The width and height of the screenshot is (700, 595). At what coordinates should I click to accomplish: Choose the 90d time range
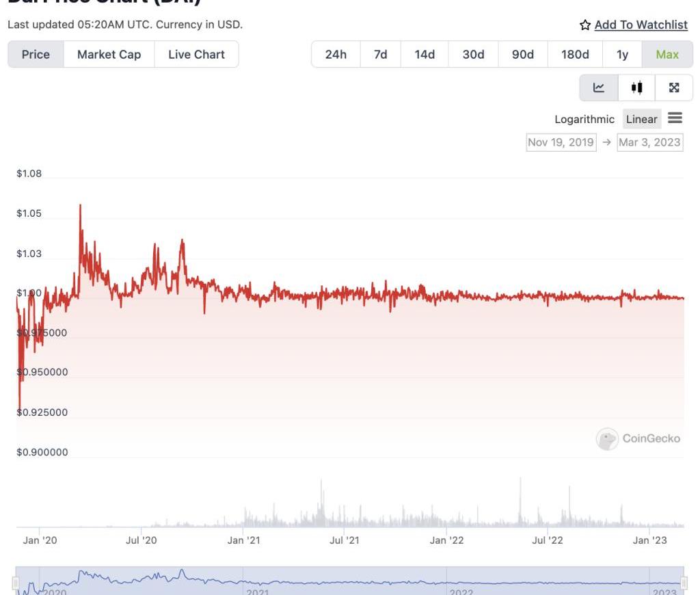(x=522, y=55)
